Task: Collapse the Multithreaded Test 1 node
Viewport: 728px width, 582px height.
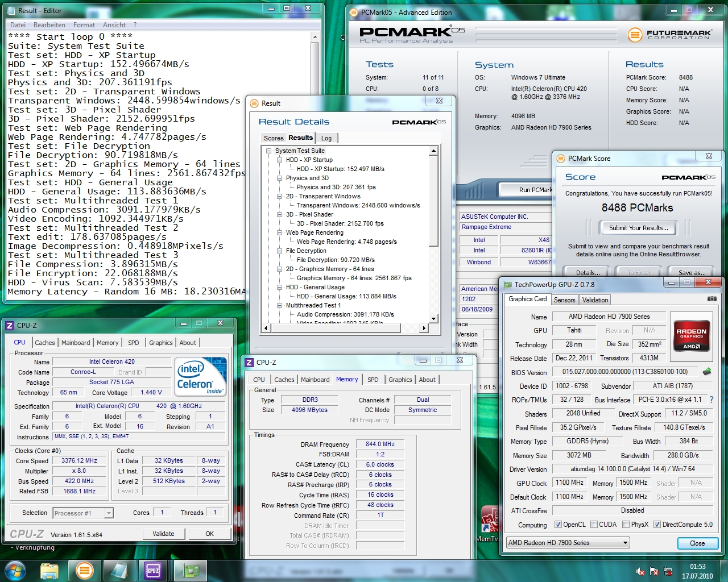Action: (x=280, y=305)
